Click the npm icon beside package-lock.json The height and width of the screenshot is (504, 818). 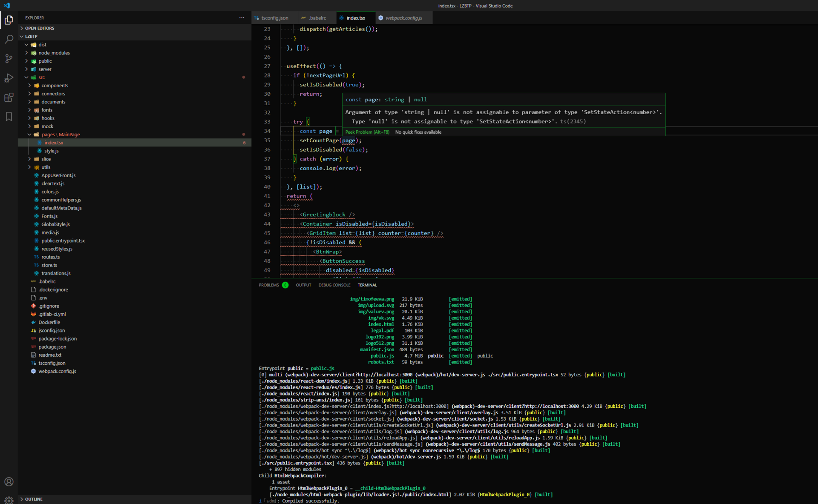[x=33, y=339]
